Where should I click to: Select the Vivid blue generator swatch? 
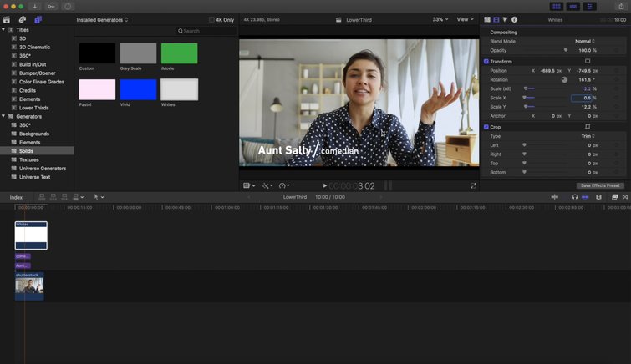[x=138, y=89]
